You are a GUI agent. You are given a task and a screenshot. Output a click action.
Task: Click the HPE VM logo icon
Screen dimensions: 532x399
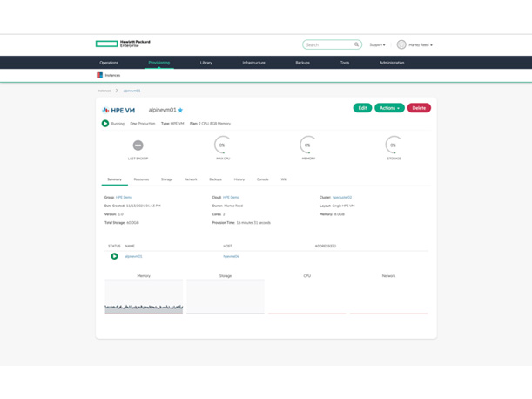[x=106, y=111]
